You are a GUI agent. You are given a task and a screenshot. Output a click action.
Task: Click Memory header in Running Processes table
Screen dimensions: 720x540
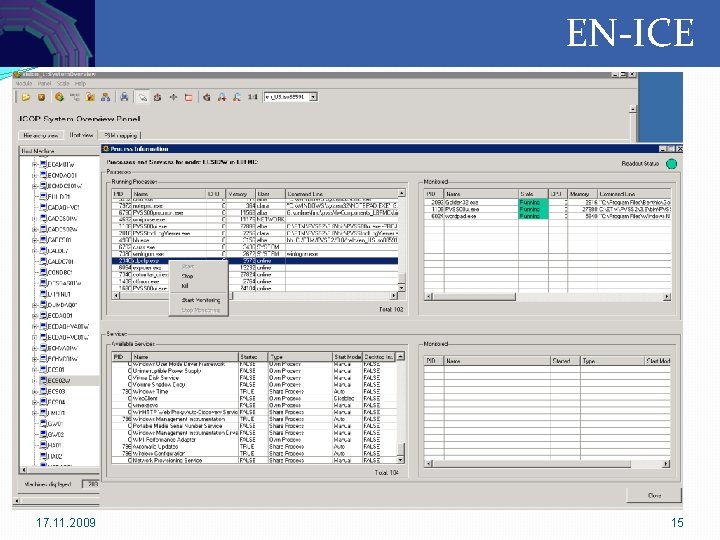tap(241, 194)
